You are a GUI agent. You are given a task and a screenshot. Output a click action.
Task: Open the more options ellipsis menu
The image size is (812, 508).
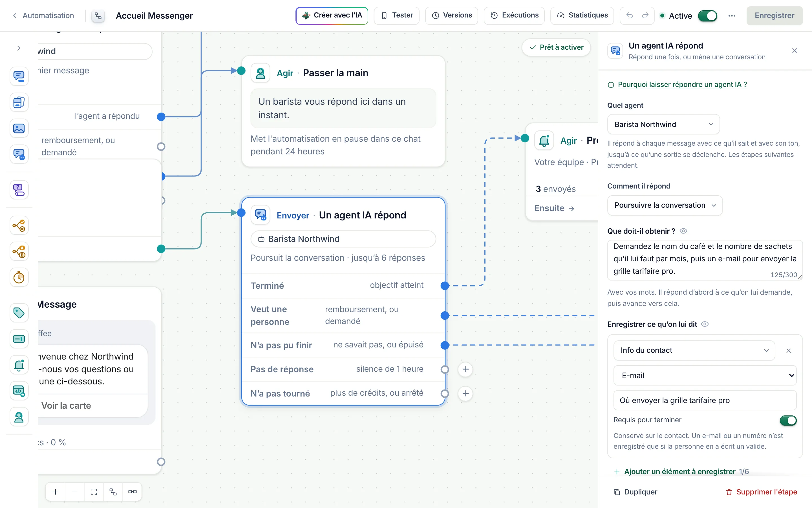click(732, 16)
